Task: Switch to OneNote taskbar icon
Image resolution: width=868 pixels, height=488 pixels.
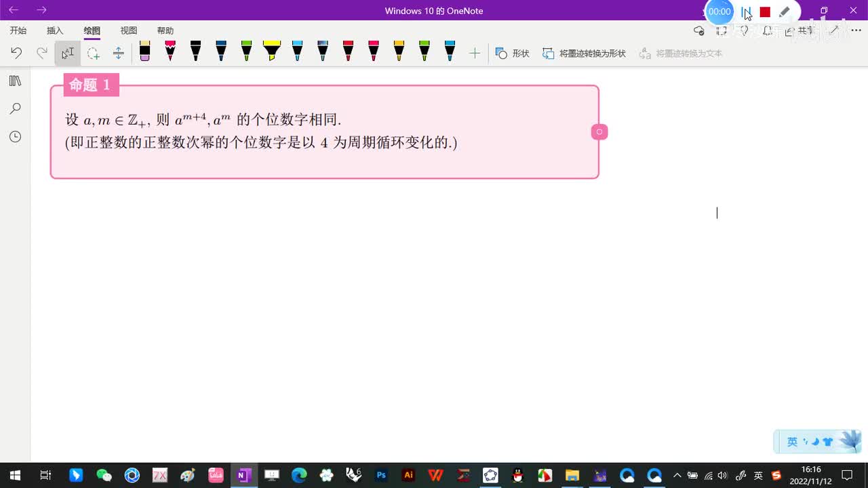Action: point(243,475)
